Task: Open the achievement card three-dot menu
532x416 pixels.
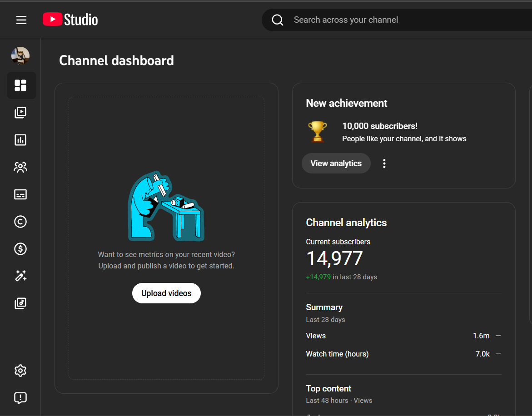Action: click(384, 163)
